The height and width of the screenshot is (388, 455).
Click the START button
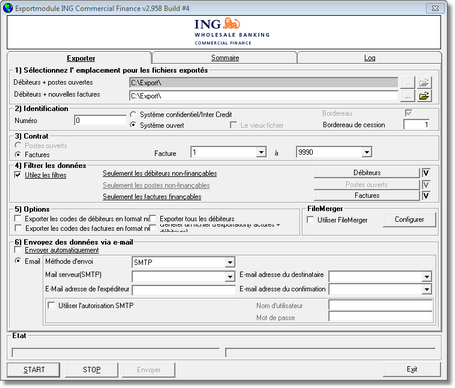pos(34,370)
